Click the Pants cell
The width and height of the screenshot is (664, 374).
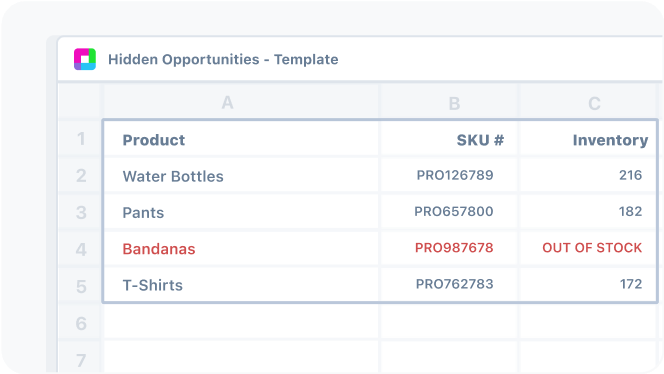[x=241, y=212]
